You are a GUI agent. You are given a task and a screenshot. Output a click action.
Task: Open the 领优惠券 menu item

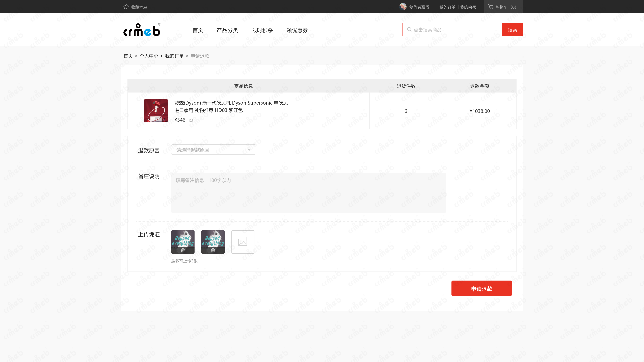point(297,30)
